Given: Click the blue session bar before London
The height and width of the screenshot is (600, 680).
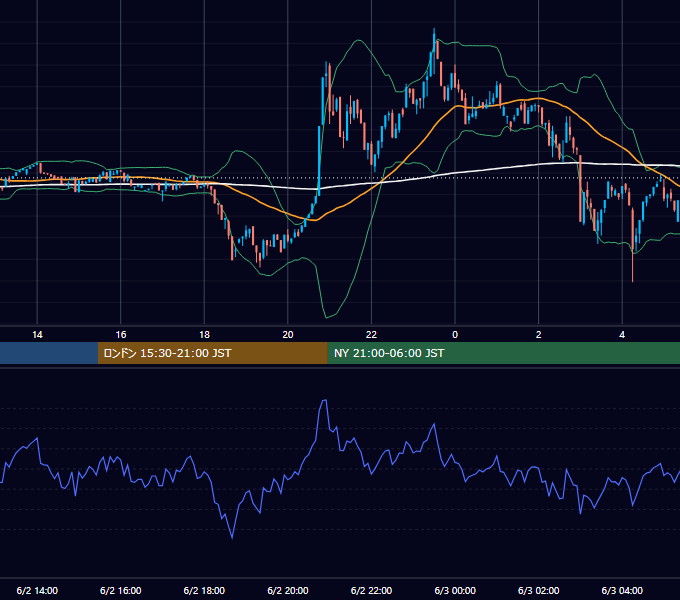Looking at the screenshot, I should pyautogui.click(x=49, y=353).
